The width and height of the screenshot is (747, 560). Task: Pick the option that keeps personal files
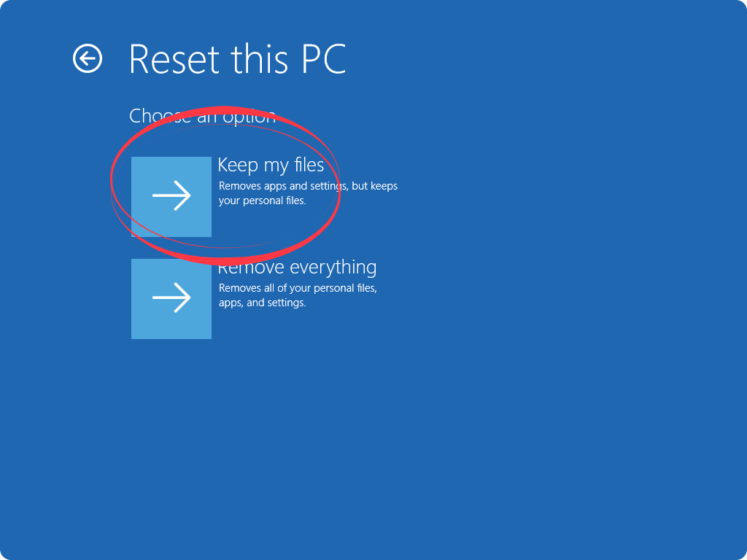[171, 197]
